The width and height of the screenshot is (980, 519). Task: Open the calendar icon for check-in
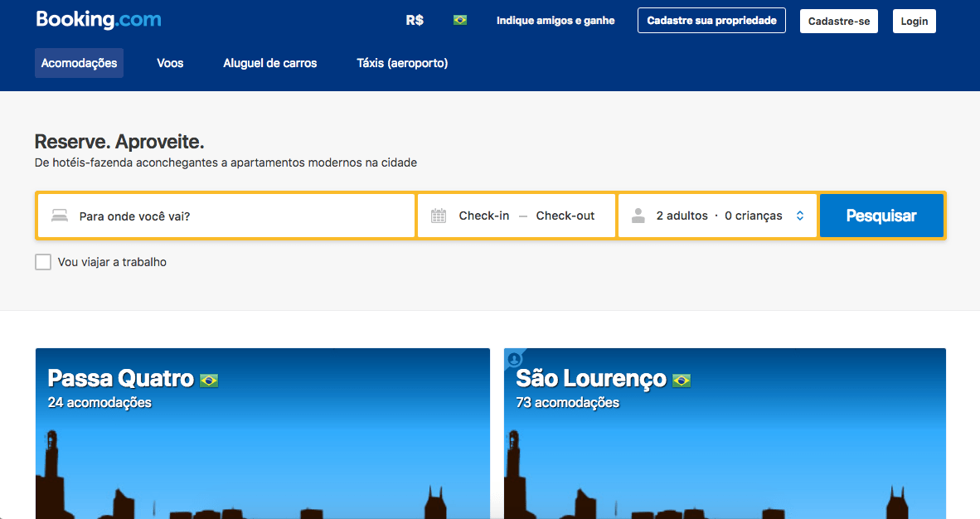[439, 215]
